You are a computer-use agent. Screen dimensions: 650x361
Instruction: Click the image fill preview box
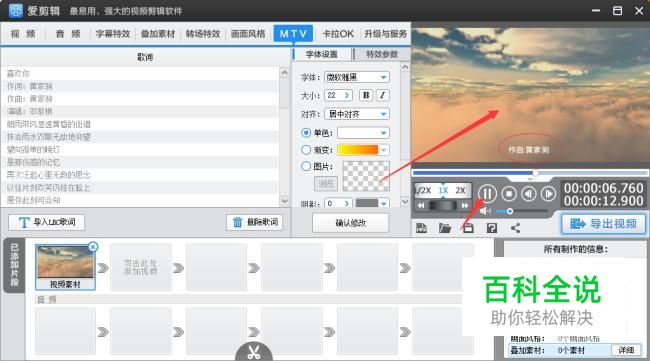pos(366,177)
